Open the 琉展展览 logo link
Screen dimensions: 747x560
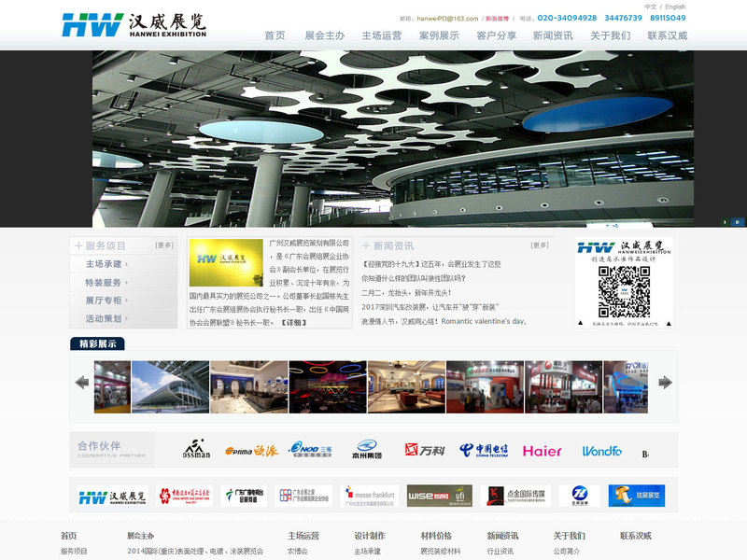click(x=637, y=496)
